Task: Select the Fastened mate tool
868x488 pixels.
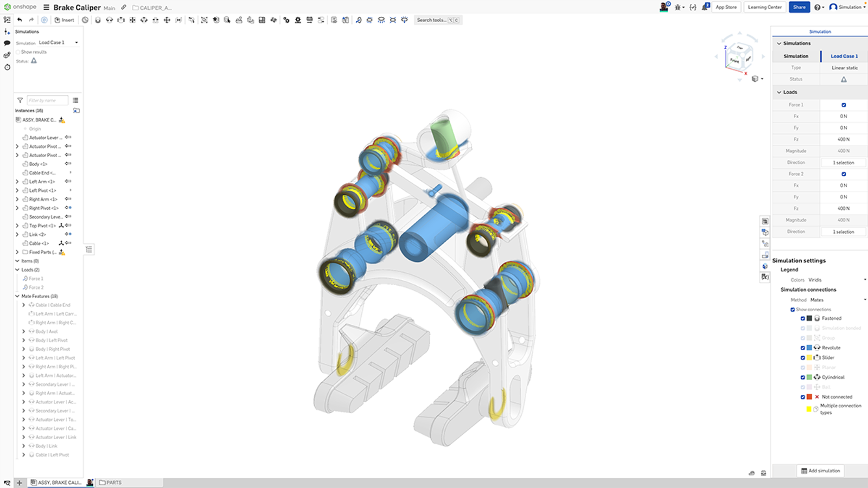Action: click(98, 20)
